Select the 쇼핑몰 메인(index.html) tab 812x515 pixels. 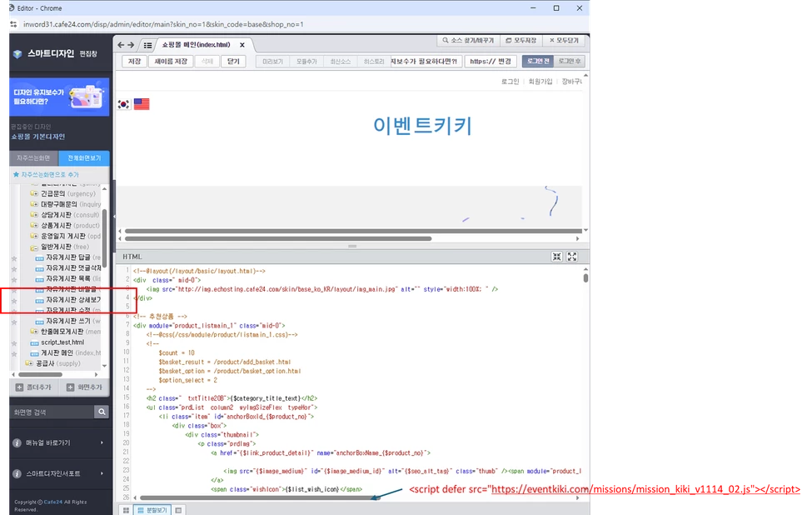[196, 44]
